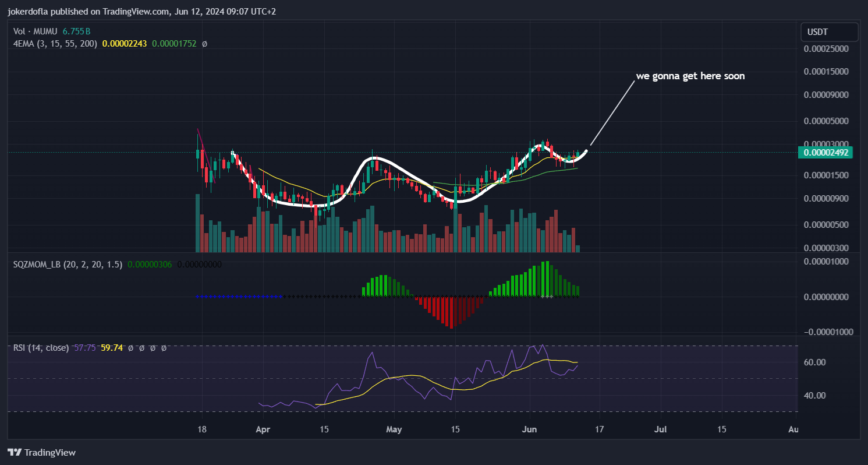Click the annotation 'we gonna get here soon'

690,76
